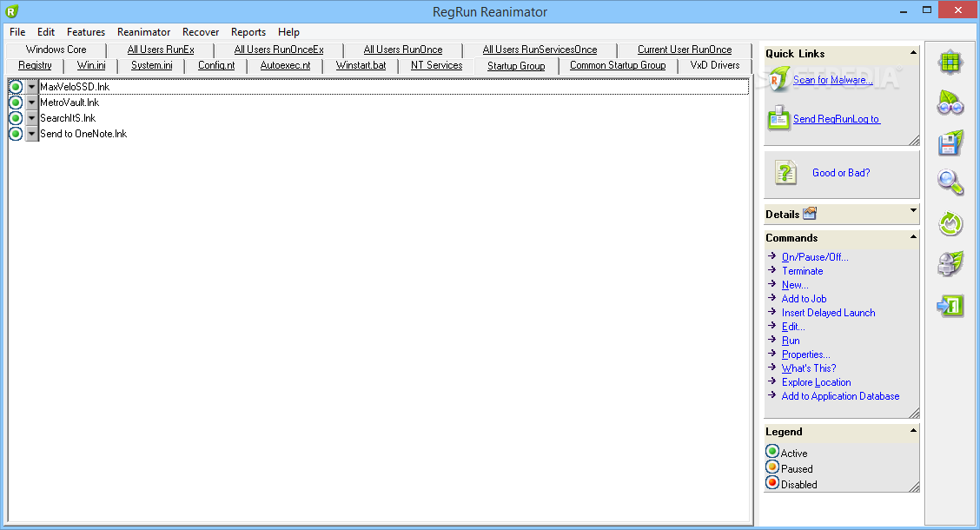Click the Send RegRunLog clipboard icon
Screen dimensions: 980x530
tap(778, 118)
